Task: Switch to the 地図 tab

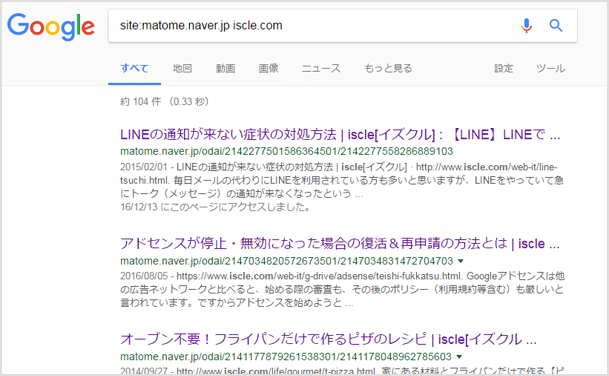Action: coord(182,68)
